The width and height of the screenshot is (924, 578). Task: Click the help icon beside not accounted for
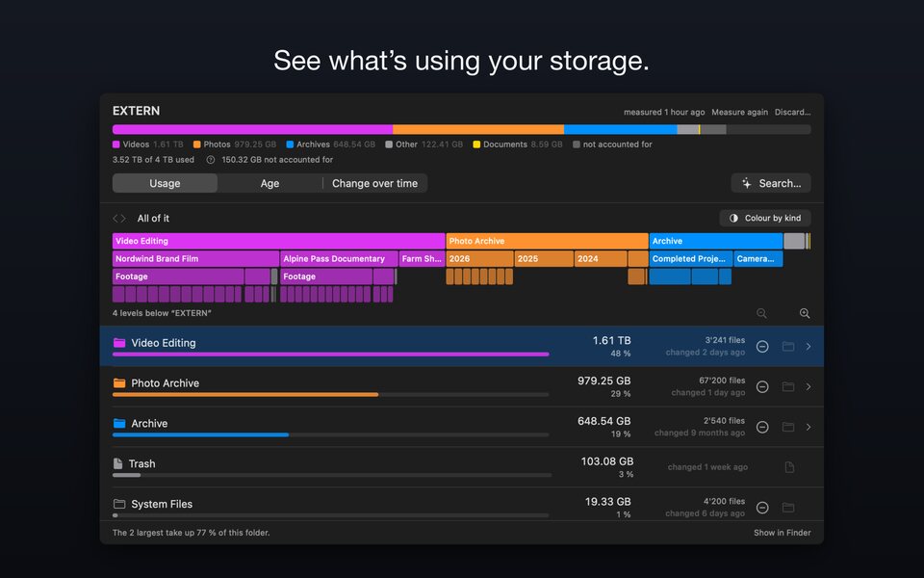(211, 160)
